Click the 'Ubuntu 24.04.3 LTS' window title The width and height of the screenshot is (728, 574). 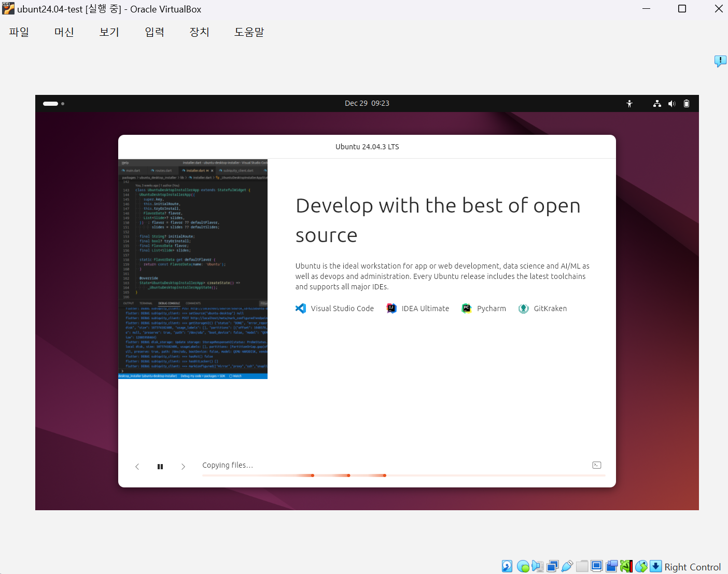click(x=367, y=147)
